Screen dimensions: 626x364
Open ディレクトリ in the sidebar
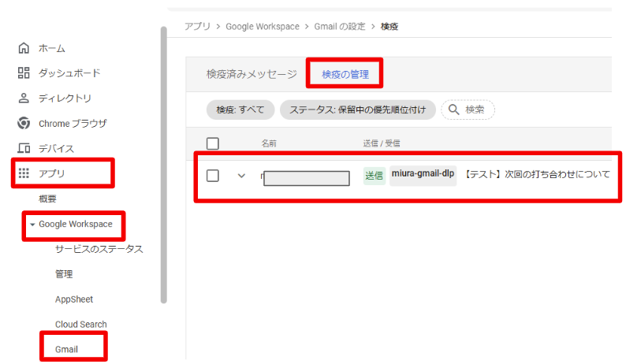point(65,98)
